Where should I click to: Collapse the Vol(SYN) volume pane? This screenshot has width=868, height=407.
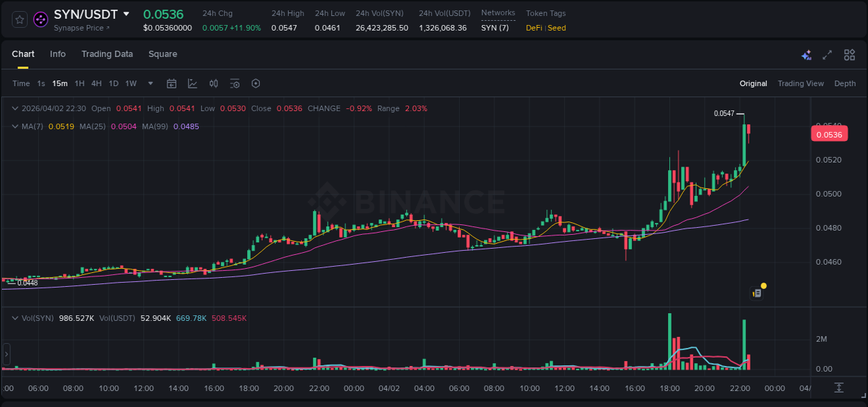tap(15, 317)
